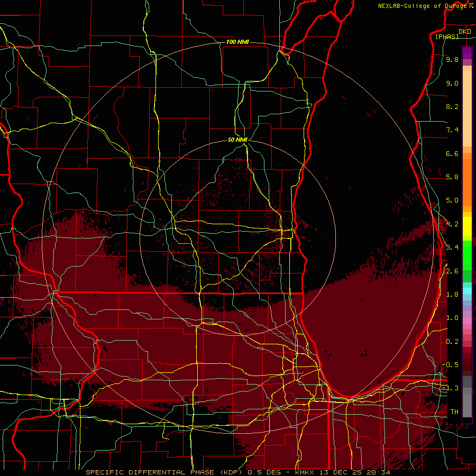Click the cyan segment of the color scale
The height and width of the screenshot is (476, 476).
coord(467,291)
